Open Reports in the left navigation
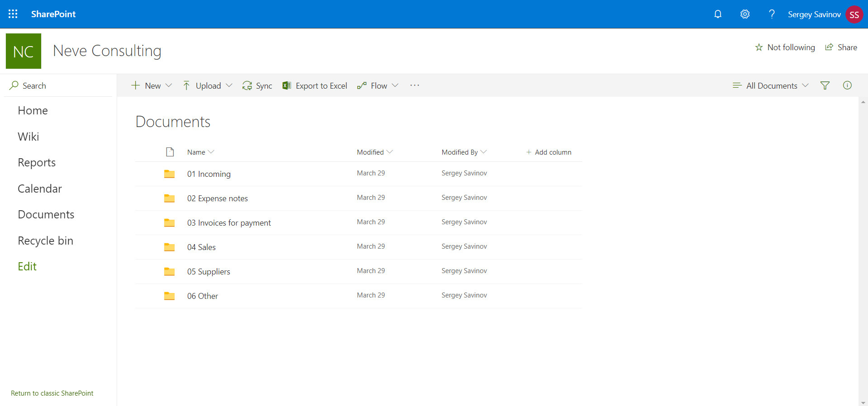This screenshot has height=406, width=868. [37, 162]
